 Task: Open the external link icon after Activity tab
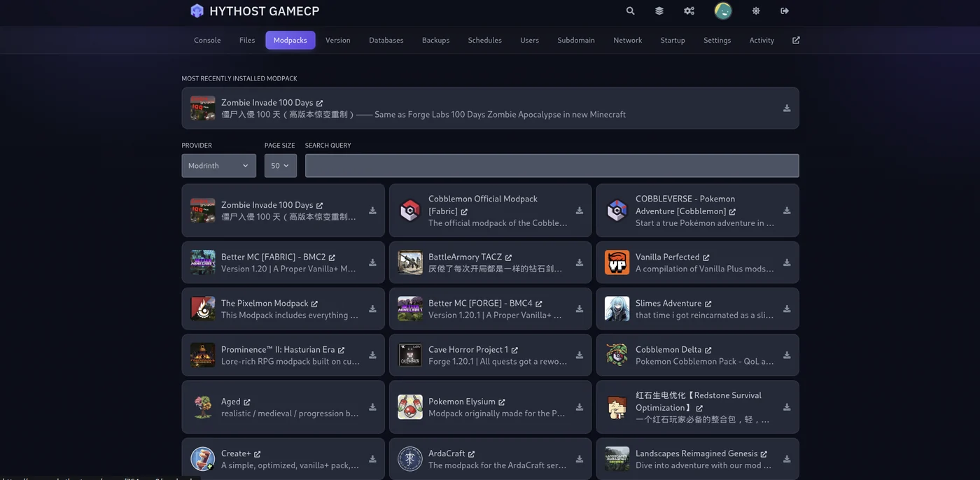coord(796,41)
